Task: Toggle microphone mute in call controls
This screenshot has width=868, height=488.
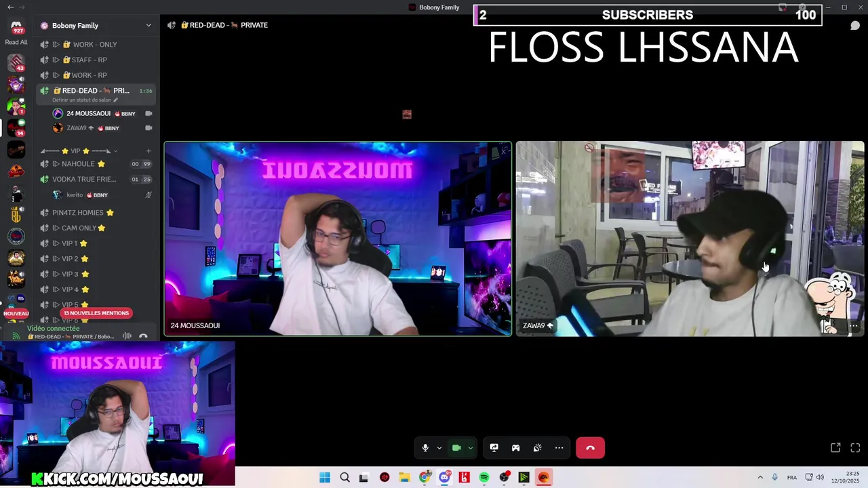Action: point(425,448)
